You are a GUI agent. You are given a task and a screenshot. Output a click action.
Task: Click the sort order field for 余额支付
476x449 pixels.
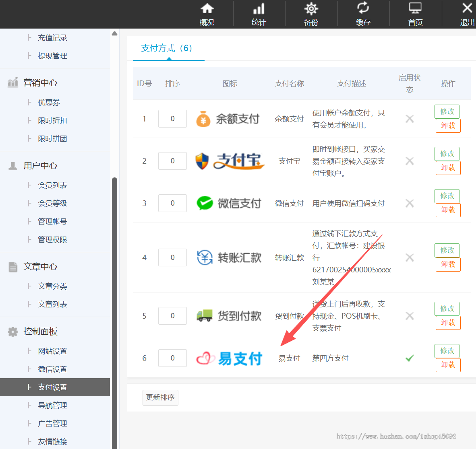[x=172, y=119]
